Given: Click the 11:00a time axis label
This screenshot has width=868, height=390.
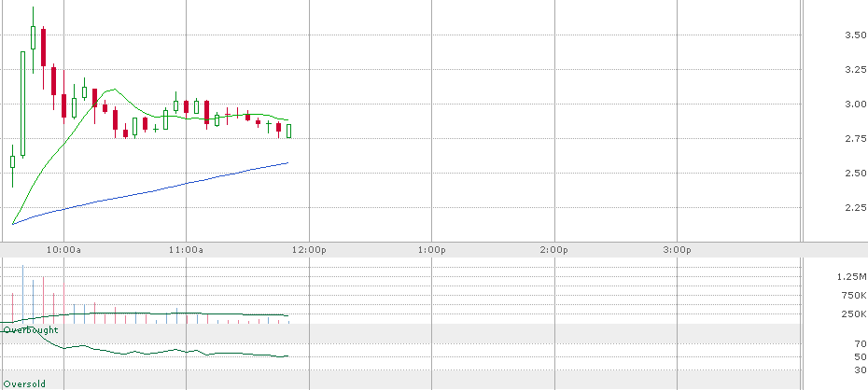Looking at the screenshot, I should (x=186, y=250).
